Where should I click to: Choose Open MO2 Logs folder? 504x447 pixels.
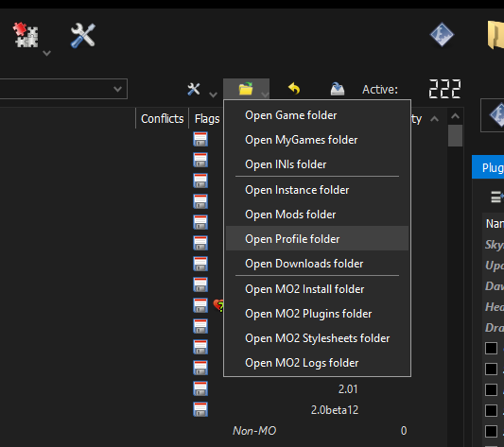318,363
